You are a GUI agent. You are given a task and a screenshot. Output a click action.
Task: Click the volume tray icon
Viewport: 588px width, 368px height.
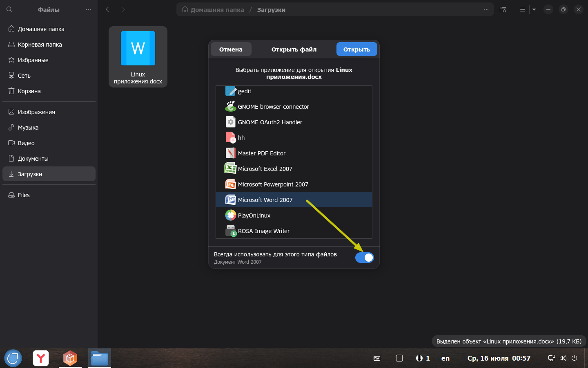pos(563,358)
